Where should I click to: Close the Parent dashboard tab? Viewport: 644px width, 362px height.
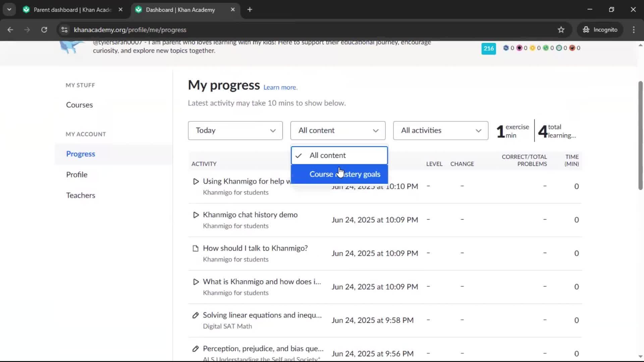pyautogui.click(x=120, y=9)
